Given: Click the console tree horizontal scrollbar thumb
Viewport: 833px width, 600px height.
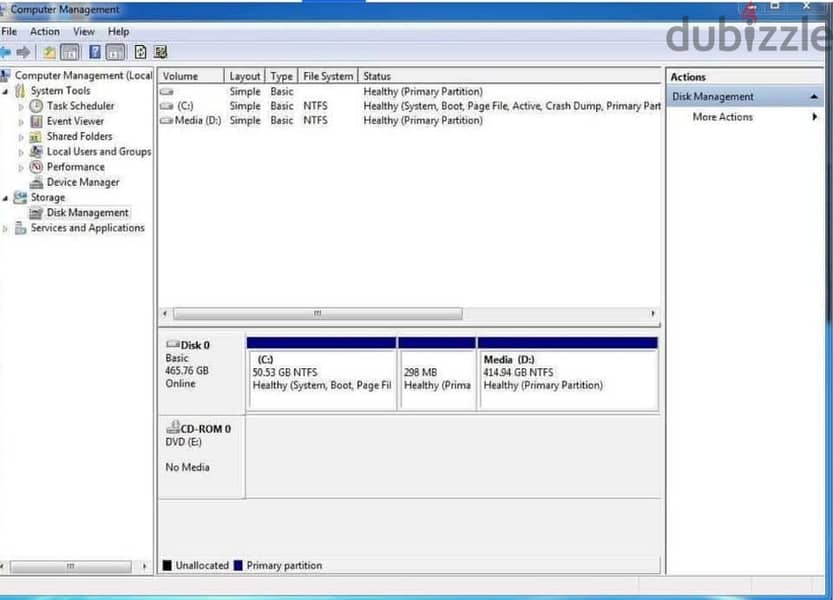Looking at the screenshot, I should click(x=71, y=567).
